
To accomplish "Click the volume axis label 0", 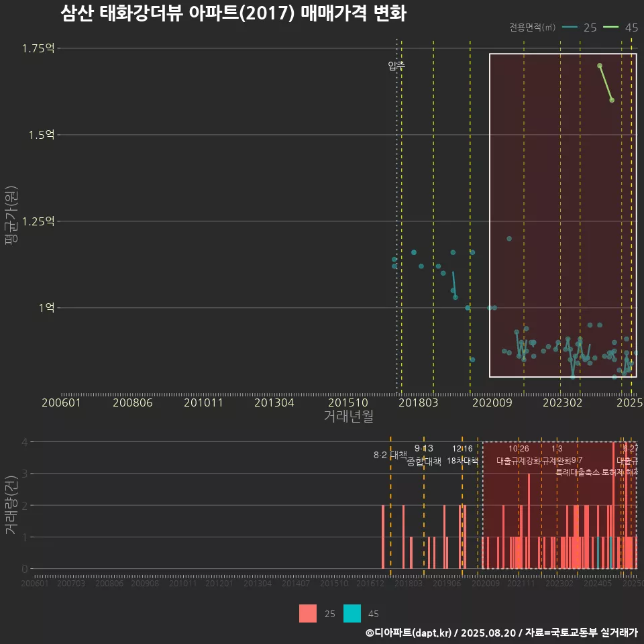I will [25, 569].
